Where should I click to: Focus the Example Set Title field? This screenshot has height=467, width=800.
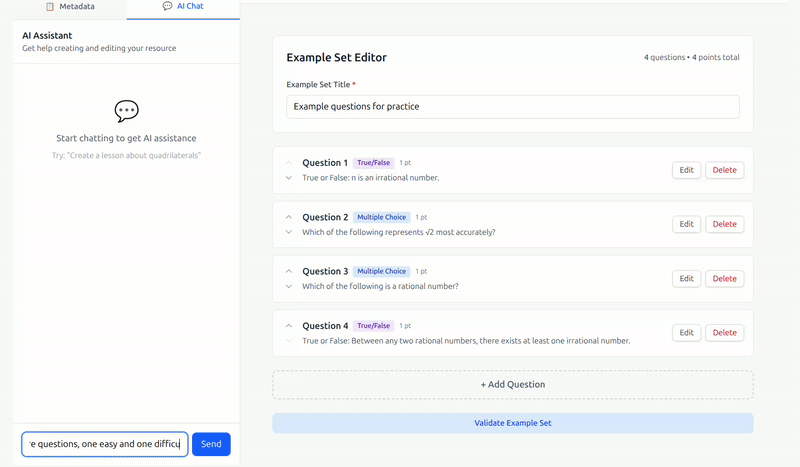point(512,106)
